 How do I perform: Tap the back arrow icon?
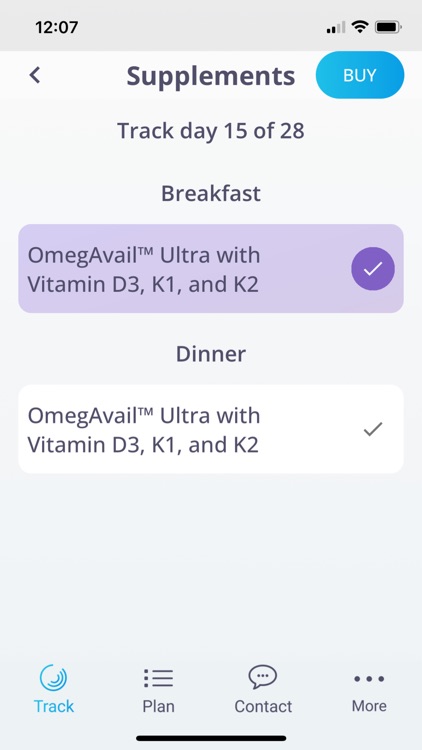[x=34, y=75]
